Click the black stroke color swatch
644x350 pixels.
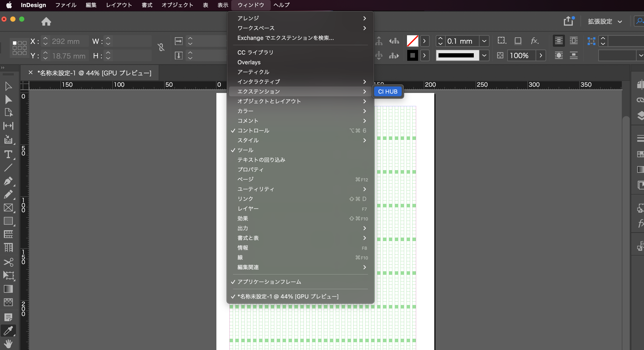pos(412,55)
